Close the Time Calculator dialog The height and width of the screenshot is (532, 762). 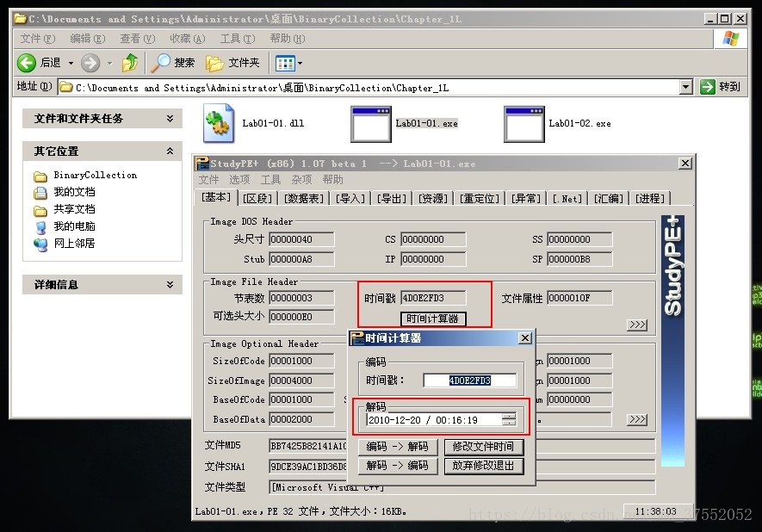[x=525, y=338]
